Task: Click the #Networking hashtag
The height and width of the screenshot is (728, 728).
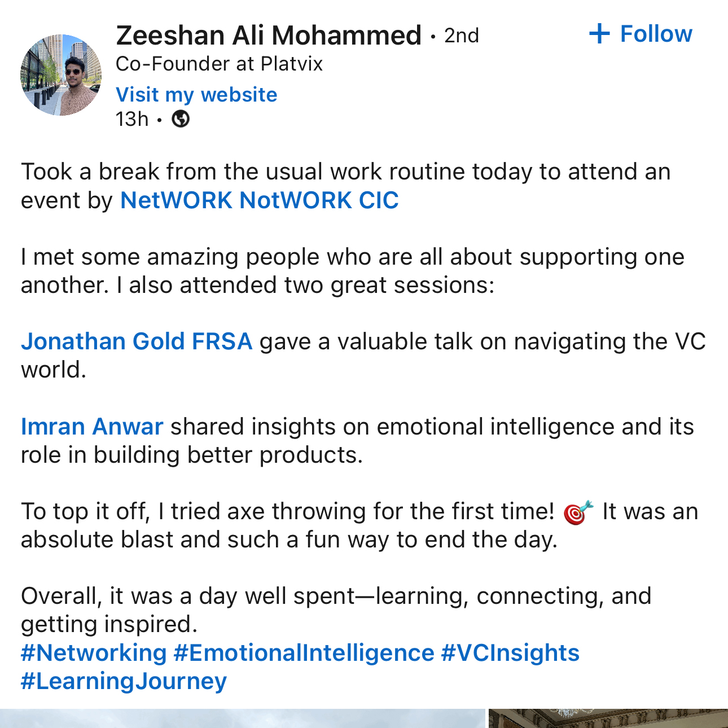Action: (x=94, y=653)
